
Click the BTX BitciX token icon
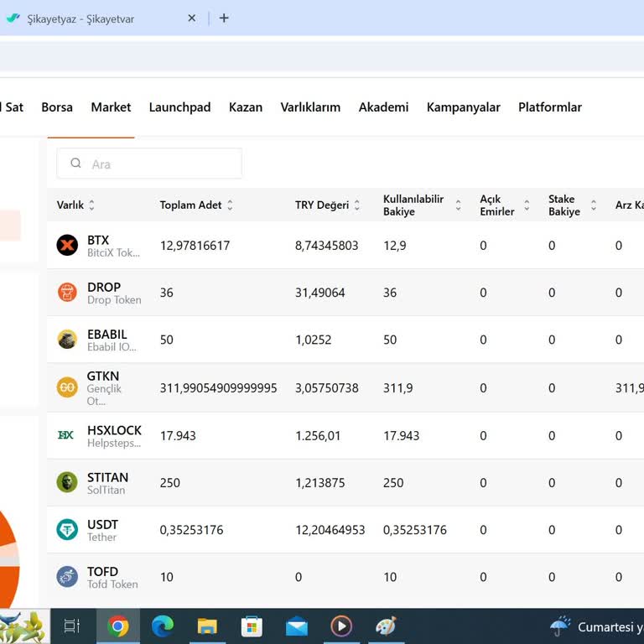click(67, 245)
